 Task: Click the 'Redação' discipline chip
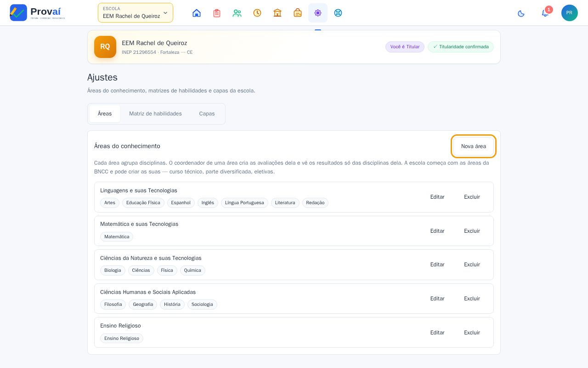point(315,203)
